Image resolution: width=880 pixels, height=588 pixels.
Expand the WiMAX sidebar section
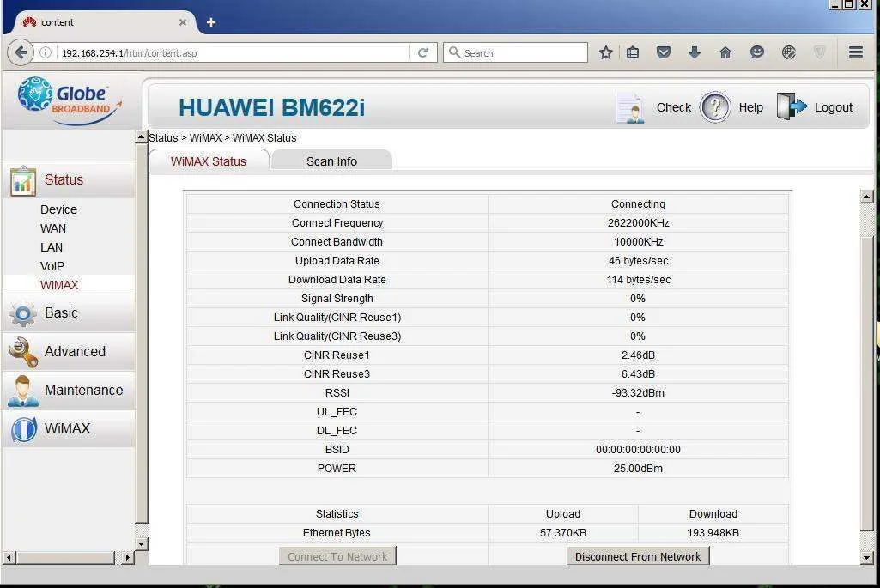[67, 428]
